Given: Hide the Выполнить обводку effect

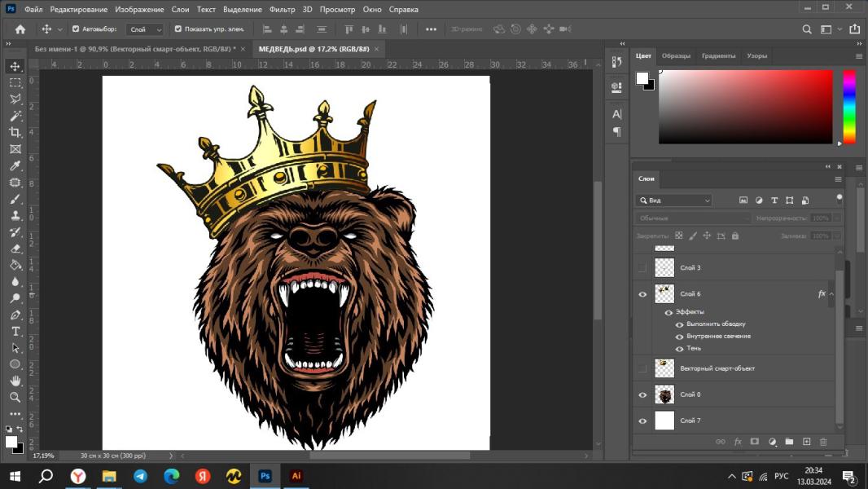Looking at the screenshot, I should tap(679, 324).
